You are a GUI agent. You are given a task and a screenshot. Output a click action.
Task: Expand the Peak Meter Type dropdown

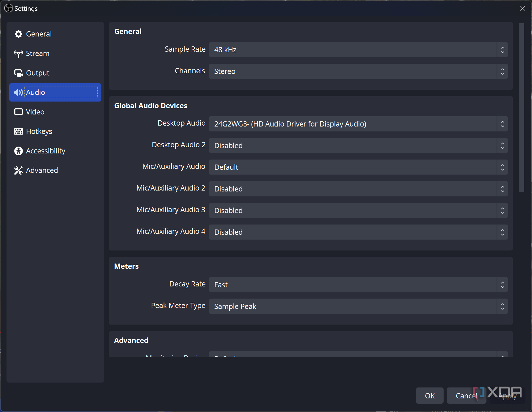tap(358, 307)
